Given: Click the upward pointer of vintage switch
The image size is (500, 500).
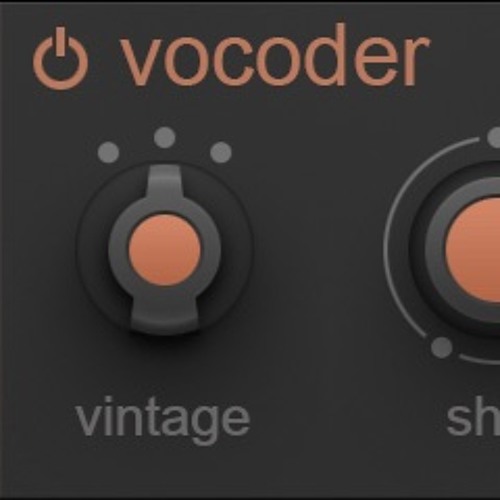Looking at the screenshot, I should point(165,182).
